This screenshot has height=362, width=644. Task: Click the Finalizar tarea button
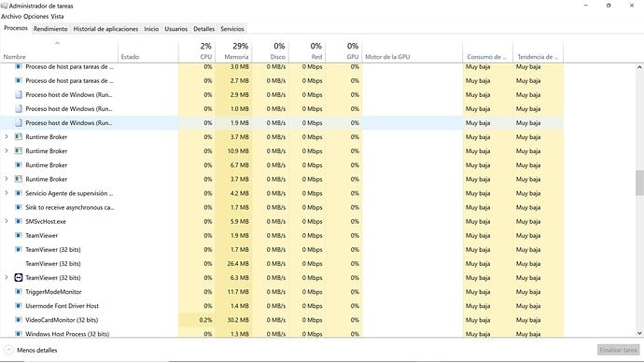[618, 350]
